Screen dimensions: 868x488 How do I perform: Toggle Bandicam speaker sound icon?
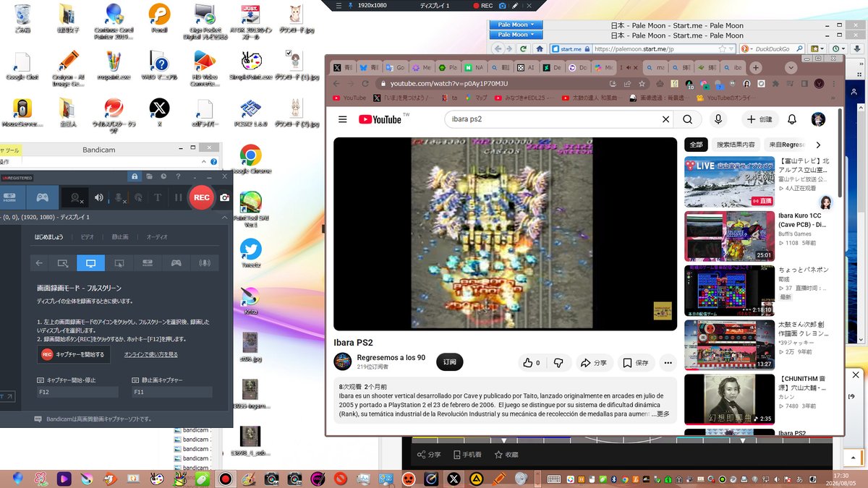(100, 197)
